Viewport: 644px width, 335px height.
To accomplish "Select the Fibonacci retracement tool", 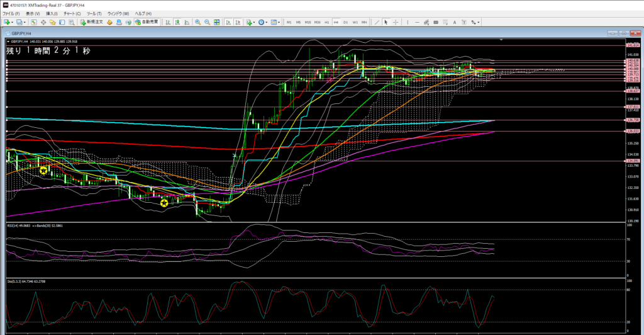I will [x=445, y=22].
